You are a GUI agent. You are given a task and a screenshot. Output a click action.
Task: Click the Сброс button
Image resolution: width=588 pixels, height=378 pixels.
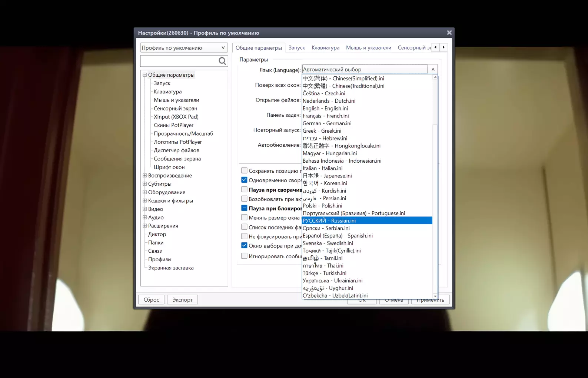[x=151, y=299]
